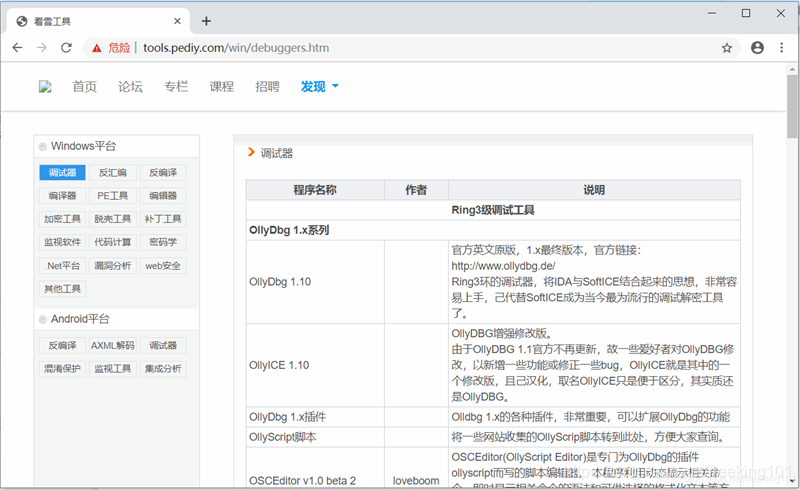Click the OllyDbg 1.x系列 row heading

[x=289, y=230]
